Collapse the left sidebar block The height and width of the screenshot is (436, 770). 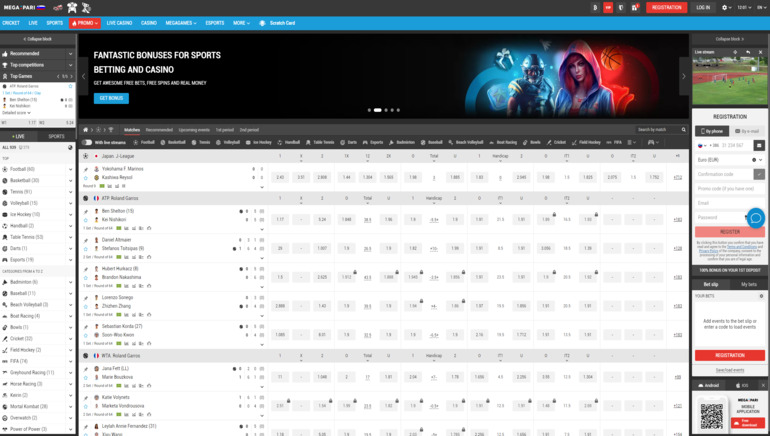(38, 39)
